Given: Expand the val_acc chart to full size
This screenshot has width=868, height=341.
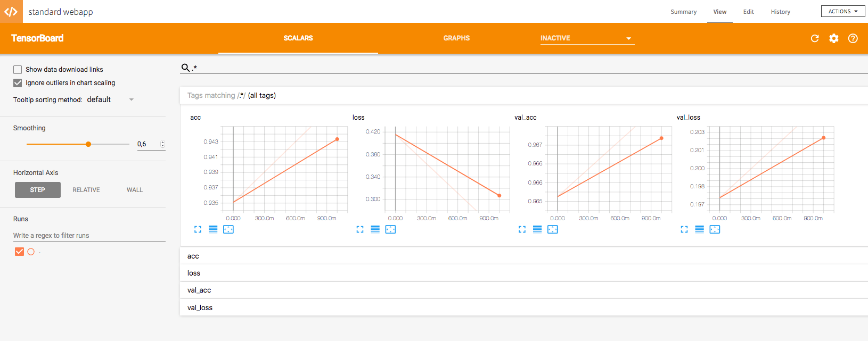Looking at the screenshot, I should click(x=522, y=229).
